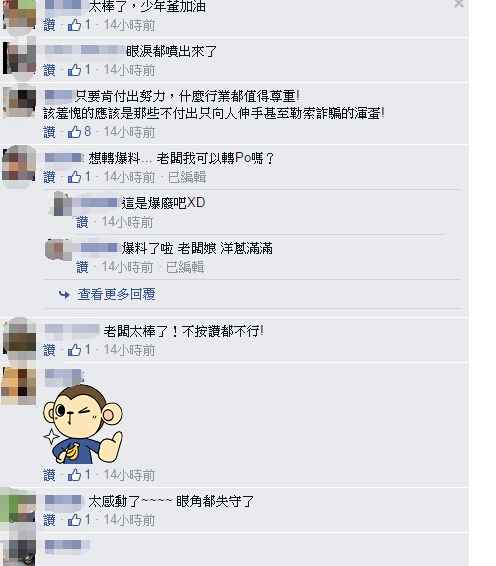This screenshot has height=566, width=496.
Task: Click thumbs-up icon under 想轉爆料 comment
Action: tap(74, 177)
